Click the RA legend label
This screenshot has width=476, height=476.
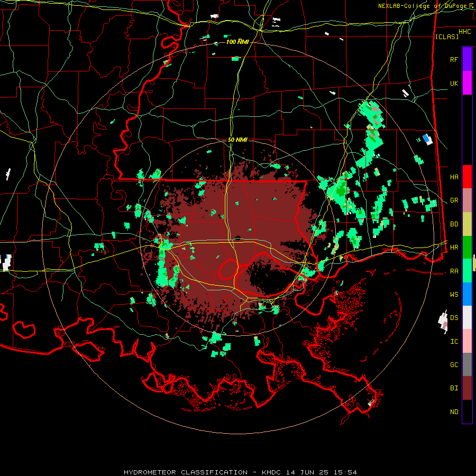pos(454,271)
